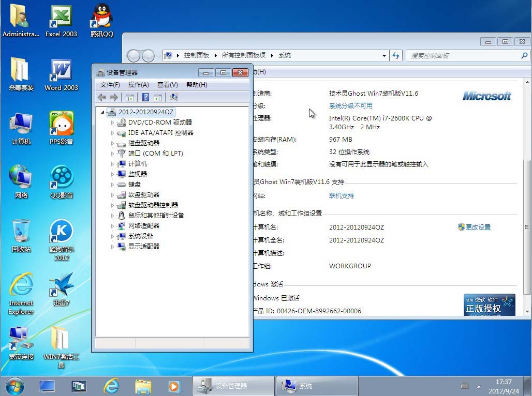Open the QQ影音 desktop shortcut
This screenshot has width=532, height=396.
tap(61, 181)
